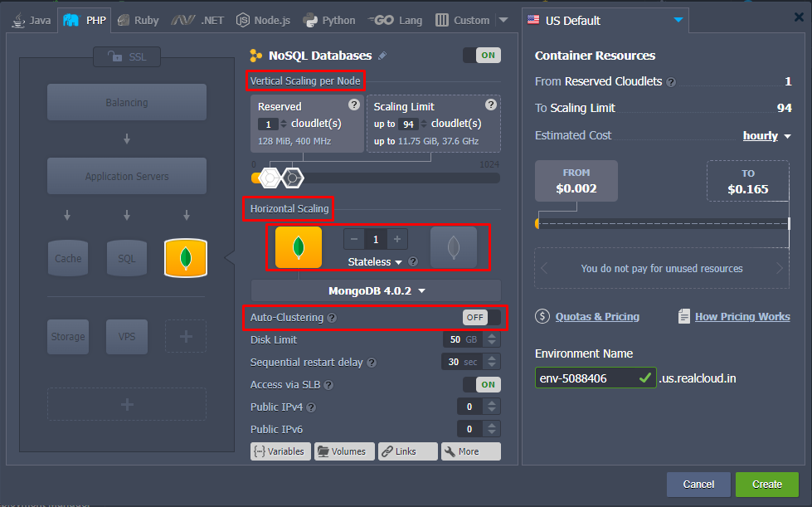Enable the Auto-Clustering toggle
812x507 pixels.
(x=481, y=317)
